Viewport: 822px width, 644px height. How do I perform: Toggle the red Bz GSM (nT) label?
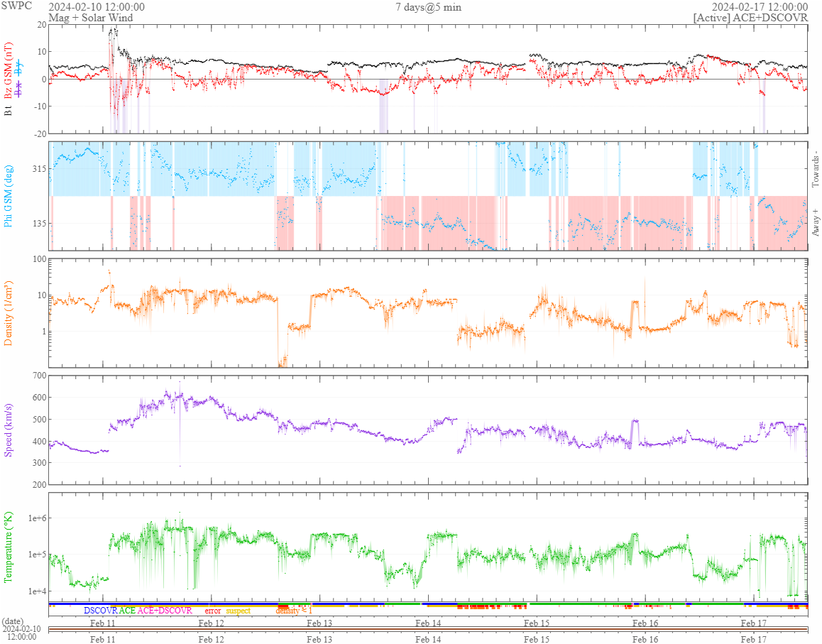click(9, 71)
